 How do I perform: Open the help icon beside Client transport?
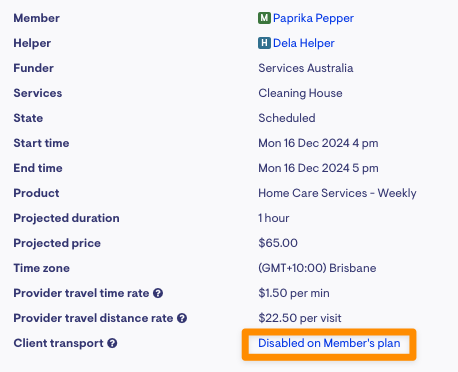pos(112,343)
